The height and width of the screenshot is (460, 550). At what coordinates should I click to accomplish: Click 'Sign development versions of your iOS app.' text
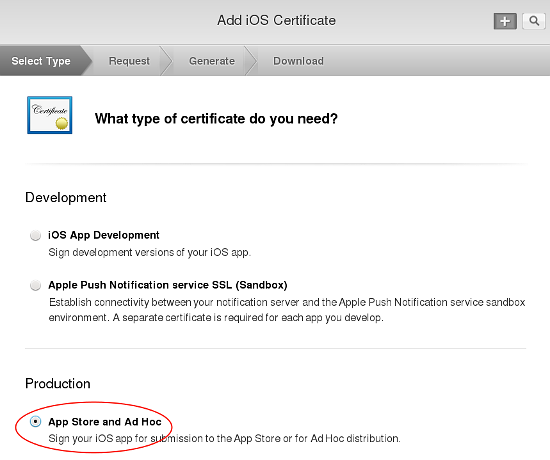pos(150,253)
